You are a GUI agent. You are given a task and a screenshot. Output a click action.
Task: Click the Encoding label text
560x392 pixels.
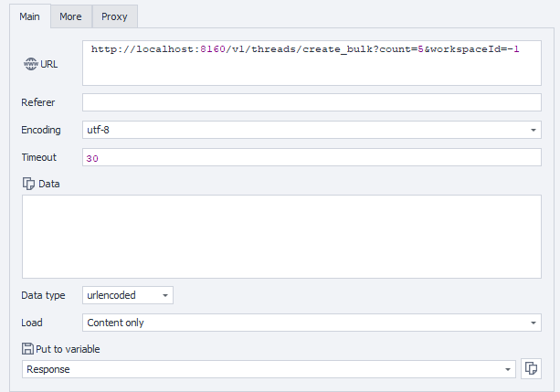point(42,130)
